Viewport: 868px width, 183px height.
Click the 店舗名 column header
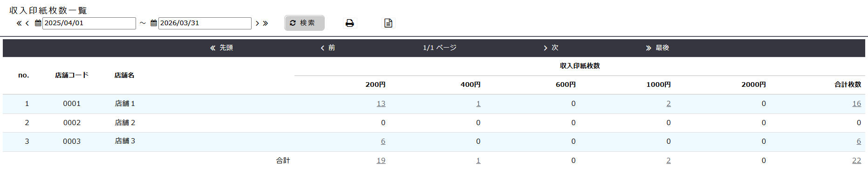[x=124, y=75]
